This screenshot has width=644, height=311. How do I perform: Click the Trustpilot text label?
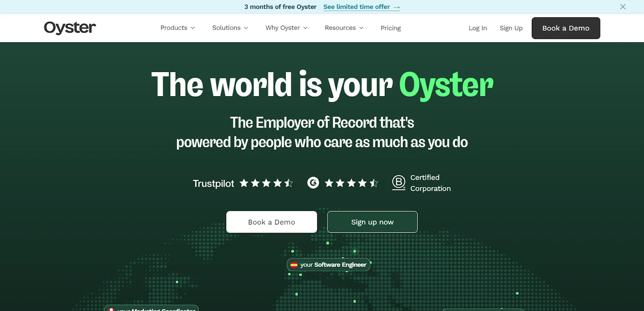click(x=213, y=184)
